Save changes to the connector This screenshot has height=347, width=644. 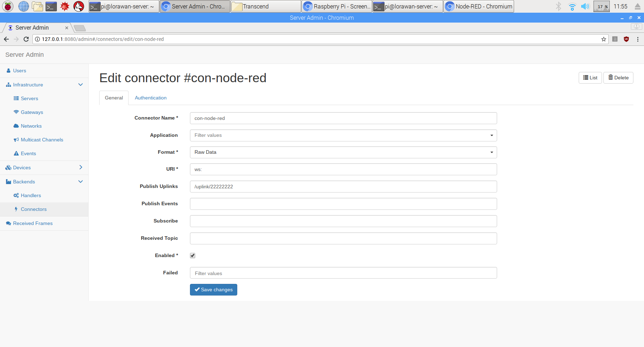(213, 290)
